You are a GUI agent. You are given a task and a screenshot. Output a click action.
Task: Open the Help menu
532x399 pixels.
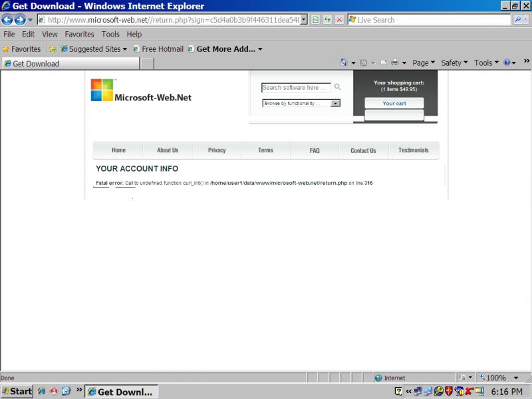[134, 35]
